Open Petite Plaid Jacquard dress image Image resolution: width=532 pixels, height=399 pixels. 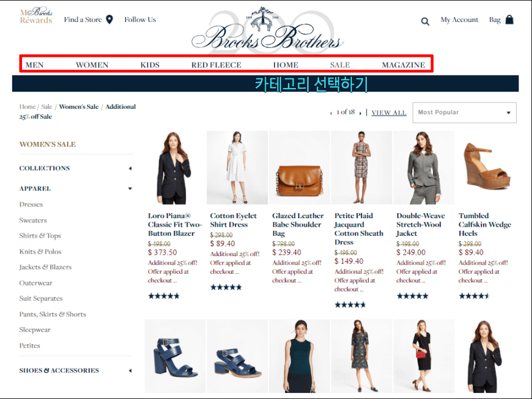(361, 168)
